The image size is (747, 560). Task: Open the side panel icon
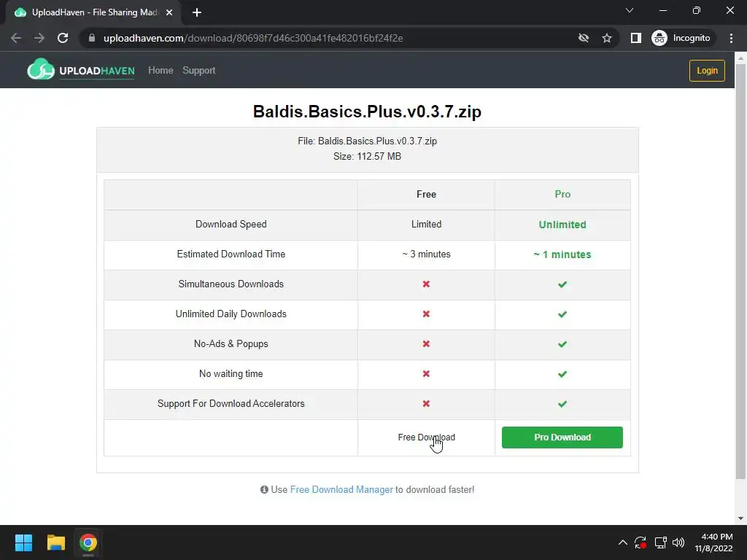coord(635,38)
